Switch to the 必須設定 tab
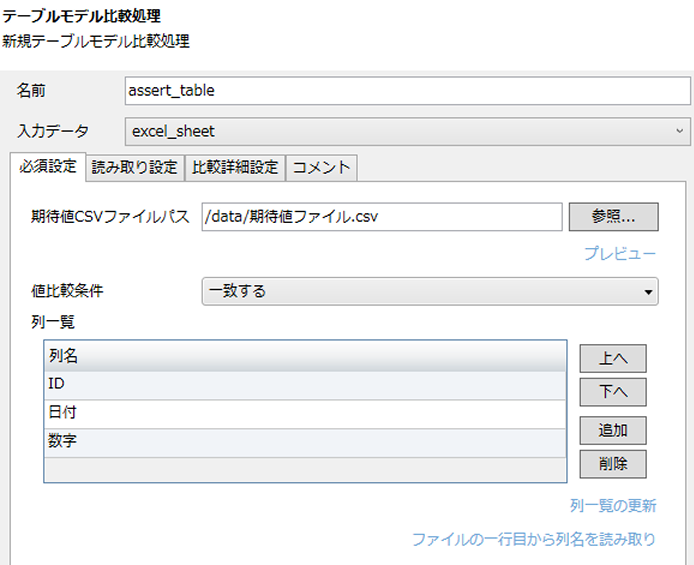This screenshot has height=565, width=694. coord(47,167)
